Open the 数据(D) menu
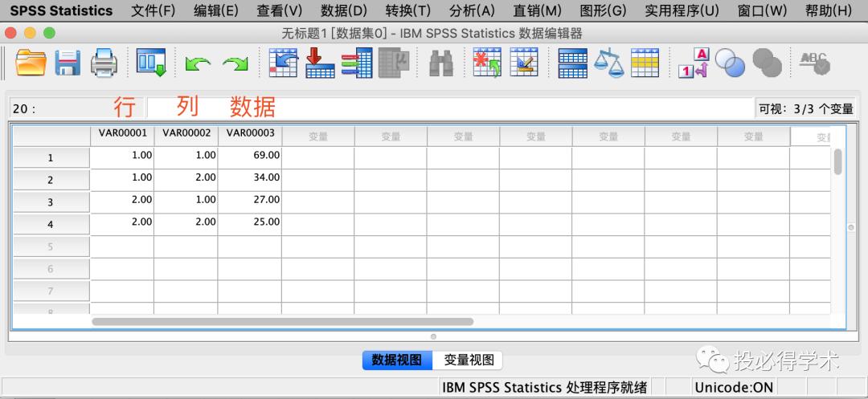 pyautogui.click(x=344, y=10)
